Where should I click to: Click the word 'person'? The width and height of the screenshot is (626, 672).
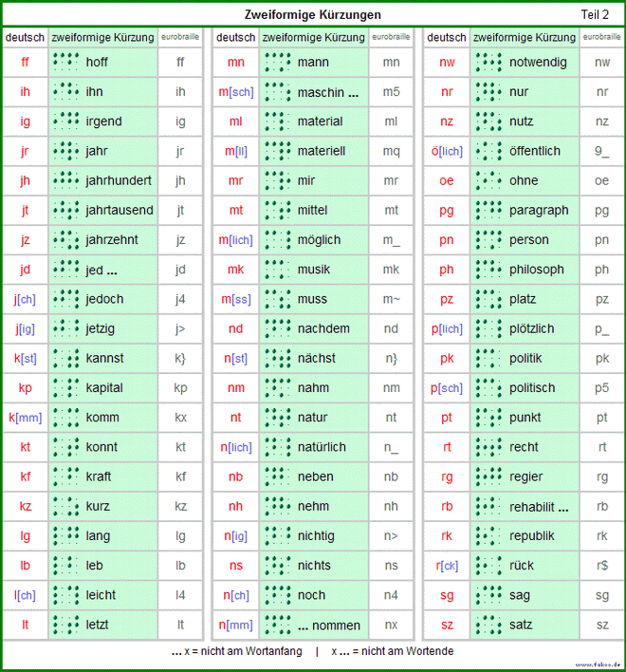pos(529,240)
